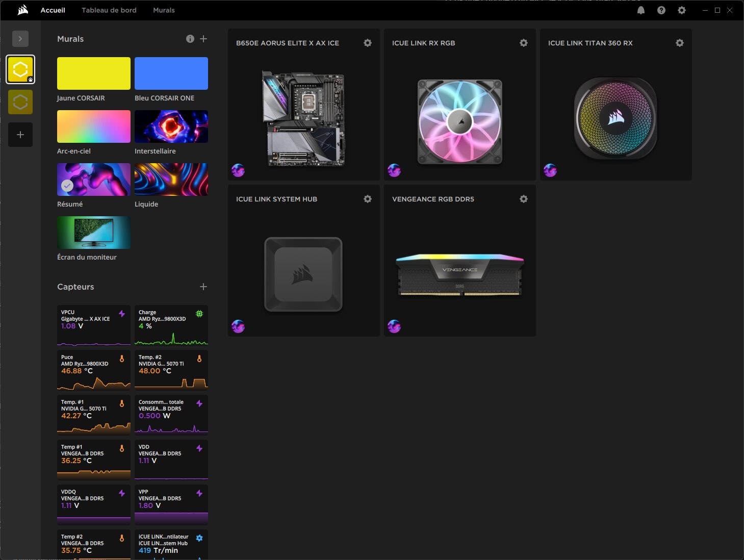Select the active yellow profile icon

pos(20,69)
